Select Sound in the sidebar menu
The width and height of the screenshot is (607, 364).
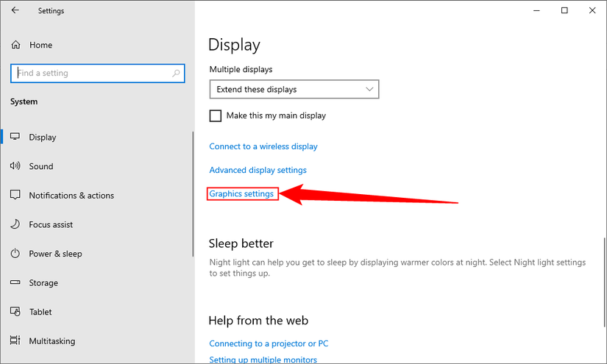click(x=41, y=166)
